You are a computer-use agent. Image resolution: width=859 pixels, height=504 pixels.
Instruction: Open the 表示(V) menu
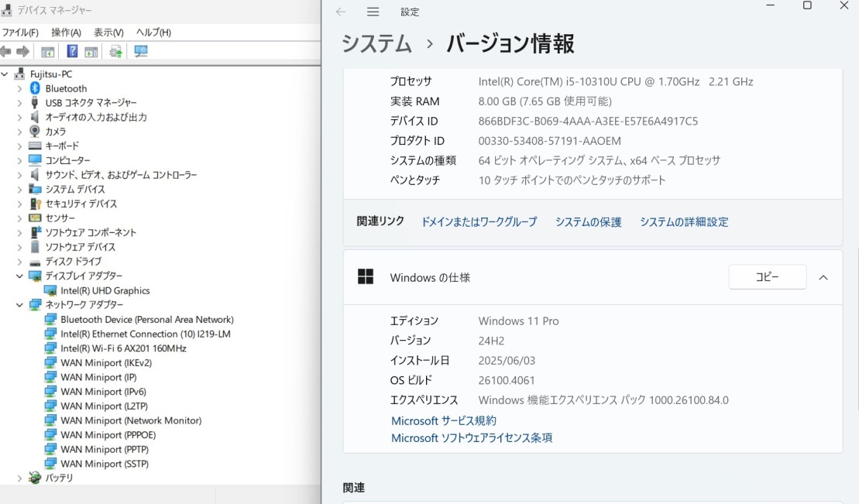click(108, 33)
